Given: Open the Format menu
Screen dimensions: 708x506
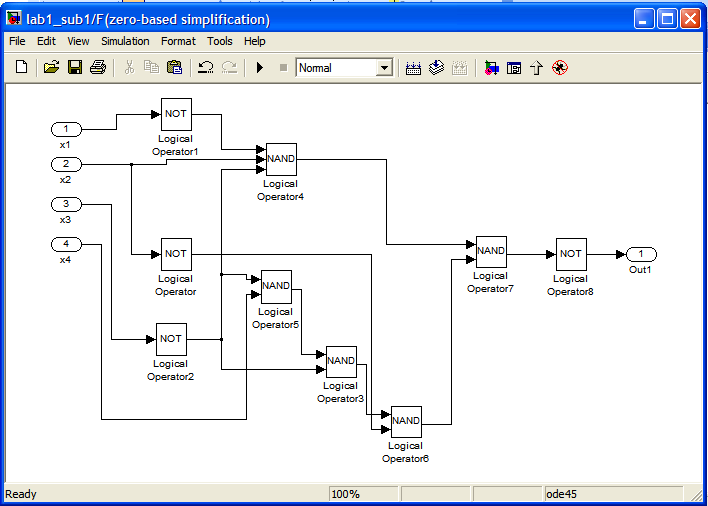Looking at the screenshot, I should tap(178, 41).
